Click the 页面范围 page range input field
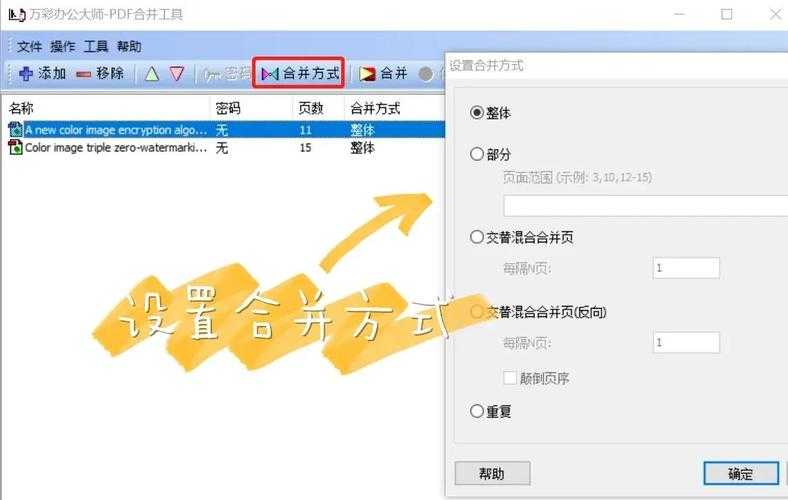The width and height of the screenshot is (788, 500). (x=646, y=206)
